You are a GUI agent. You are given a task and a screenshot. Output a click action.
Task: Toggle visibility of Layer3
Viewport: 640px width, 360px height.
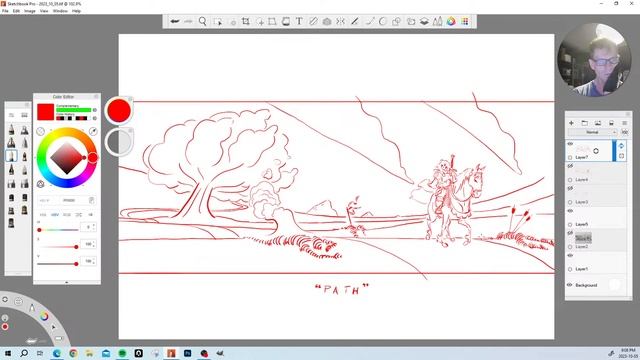(x=570, y=189)
